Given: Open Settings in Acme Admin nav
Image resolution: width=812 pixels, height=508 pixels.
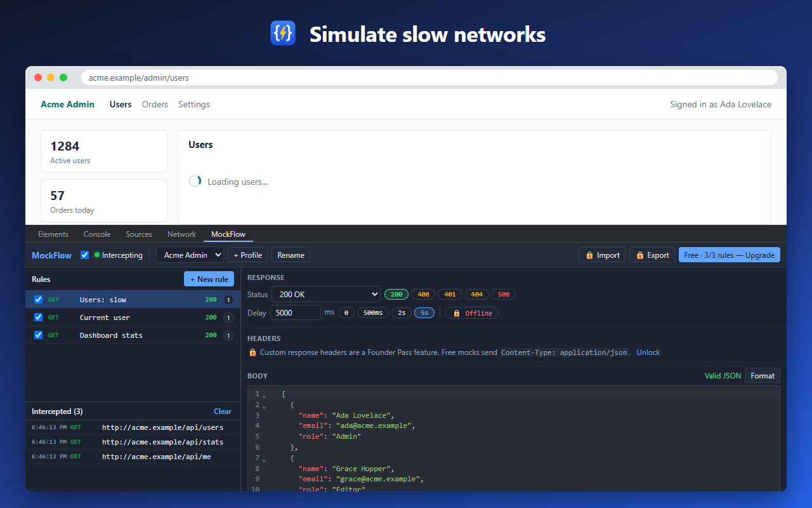Looking at the screenshot, I should (x=194, y=104).
